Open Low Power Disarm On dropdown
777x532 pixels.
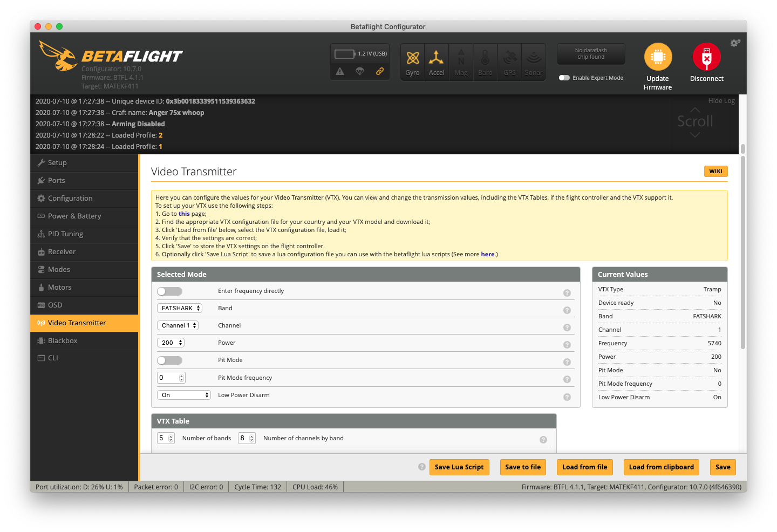(x=184, y=395)
